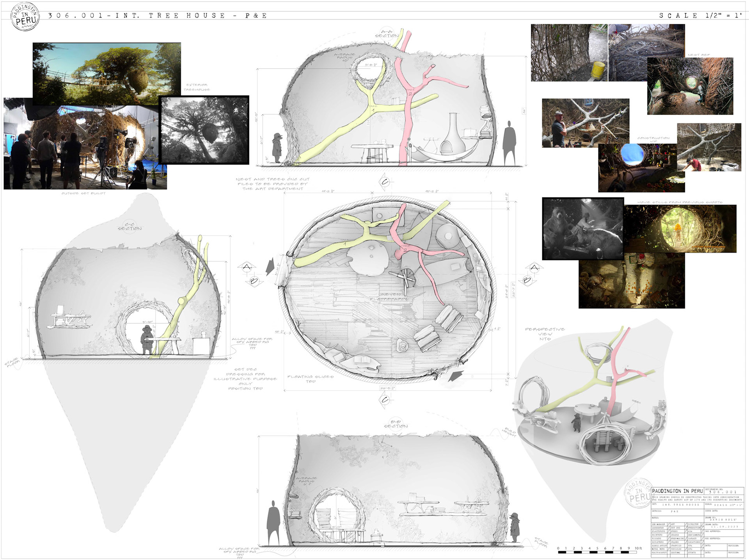Tick the CON MANAGER distribution box

click(x=669, y=524)
